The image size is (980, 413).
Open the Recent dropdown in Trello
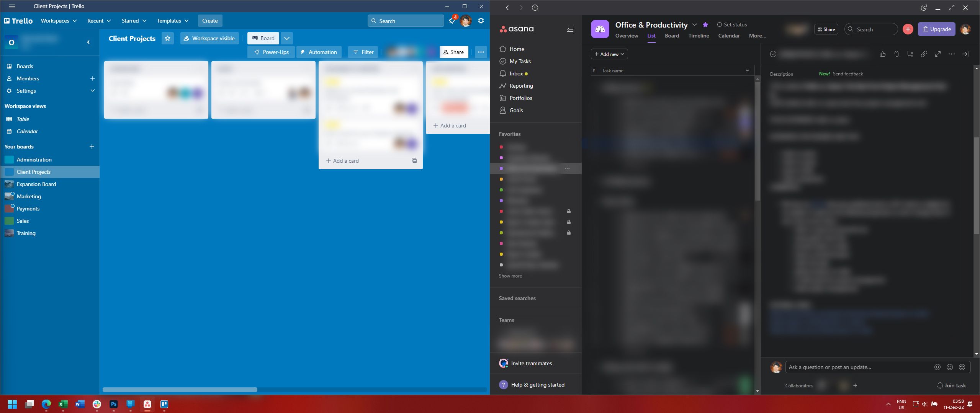(99, 21)
